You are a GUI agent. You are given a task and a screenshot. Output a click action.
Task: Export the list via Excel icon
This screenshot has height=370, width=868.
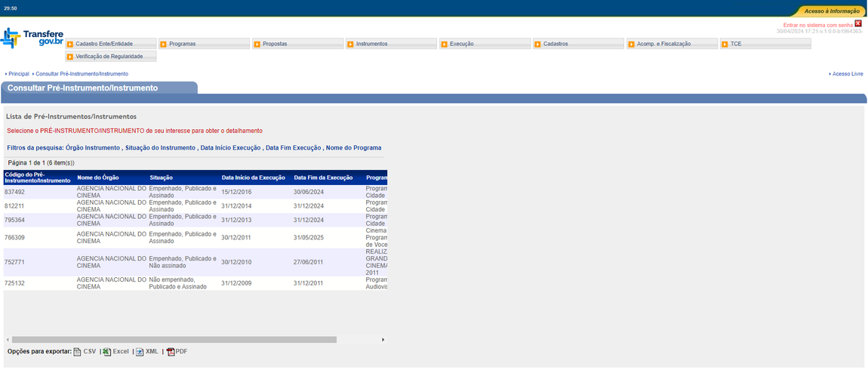(x=106, y=352)
